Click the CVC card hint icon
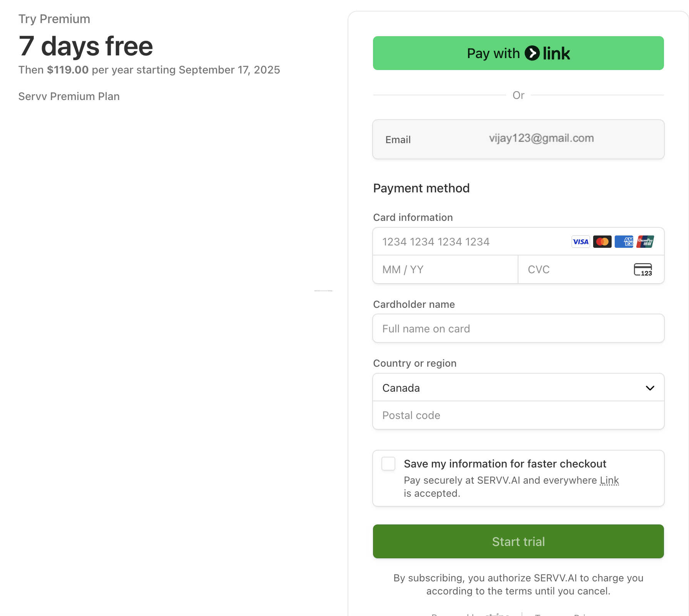The width and height of the screenshot is (689, 616). [643, 270]
